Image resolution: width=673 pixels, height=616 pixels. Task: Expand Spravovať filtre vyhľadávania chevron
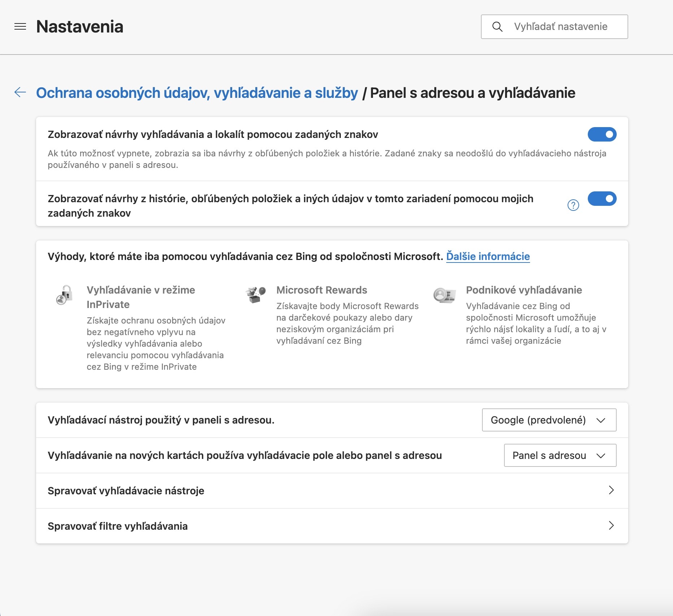(x=611, y=526)
